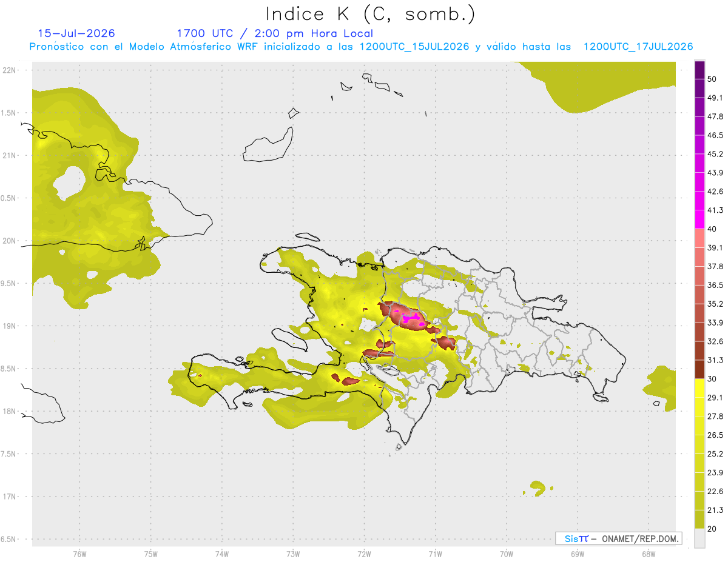Click the '22.6' color scale label
Screen dimensions: 728x562
(715, 491)
